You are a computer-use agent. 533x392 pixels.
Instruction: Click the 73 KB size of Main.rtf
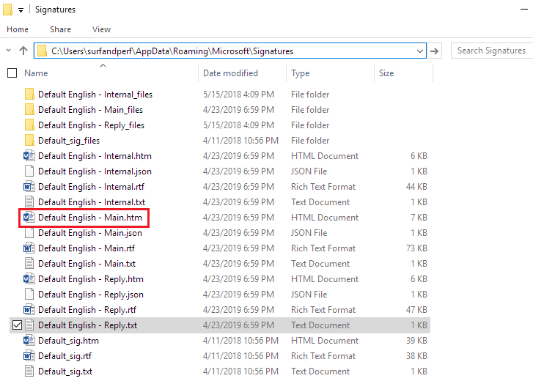[x=416, y=248]
